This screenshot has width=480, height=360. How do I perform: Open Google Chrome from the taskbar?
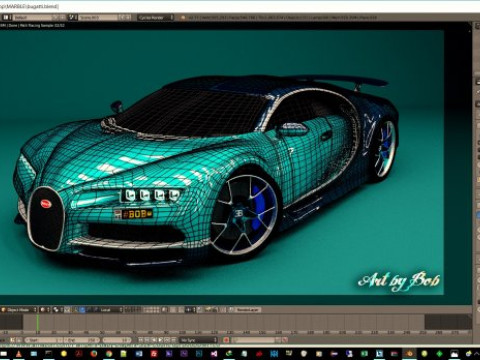click(109, 353)
